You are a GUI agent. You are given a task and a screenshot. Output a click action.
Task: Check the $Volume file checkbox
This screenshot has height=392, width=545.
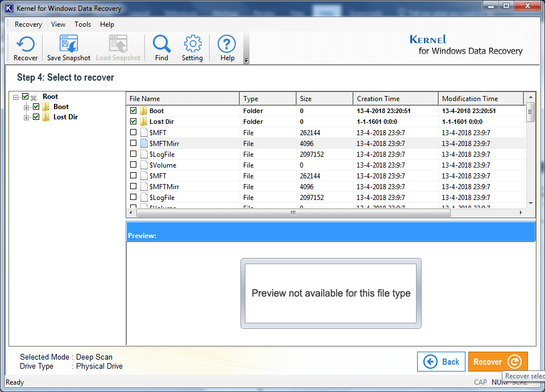pyautogui.click(x=133, y=164)
